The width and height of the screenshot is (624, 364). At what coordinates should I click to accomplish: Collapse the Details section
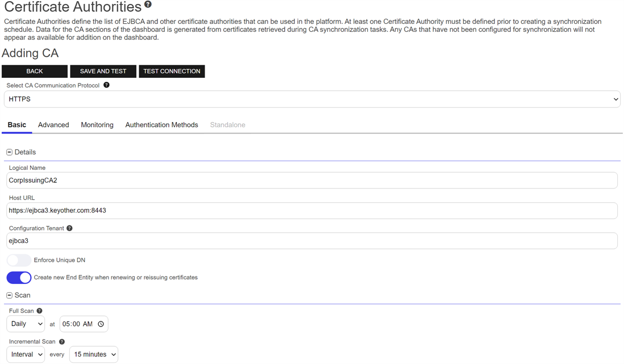(9, 152)
